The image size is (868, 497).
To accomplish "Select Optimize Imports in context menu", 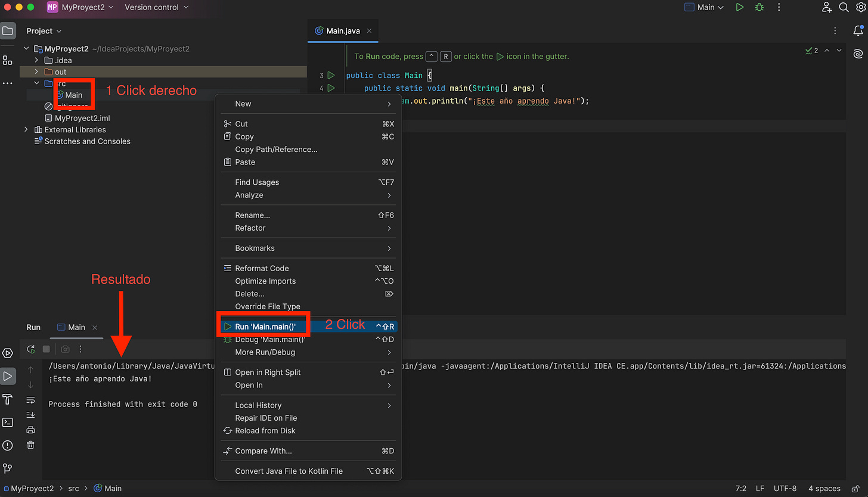I will [x=308, y=281].
